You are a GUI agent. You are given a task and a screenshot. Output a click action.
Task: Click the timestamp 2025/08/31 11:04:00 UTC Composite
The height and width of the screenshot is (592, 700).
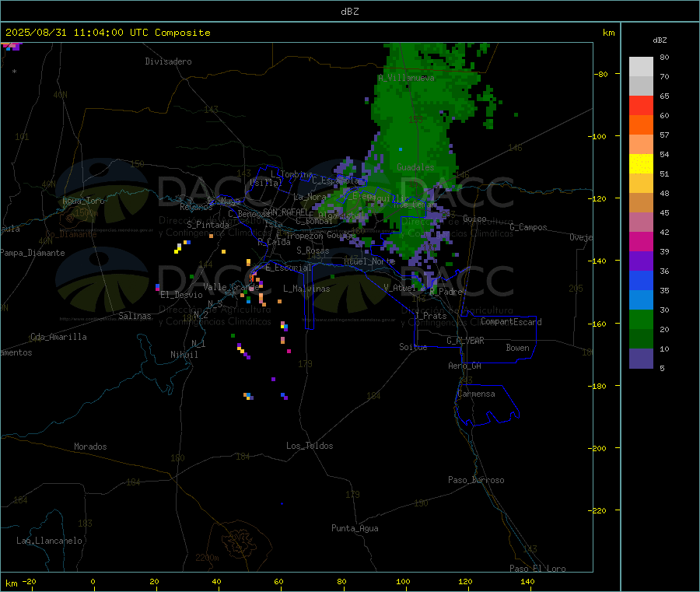(107, 33)
